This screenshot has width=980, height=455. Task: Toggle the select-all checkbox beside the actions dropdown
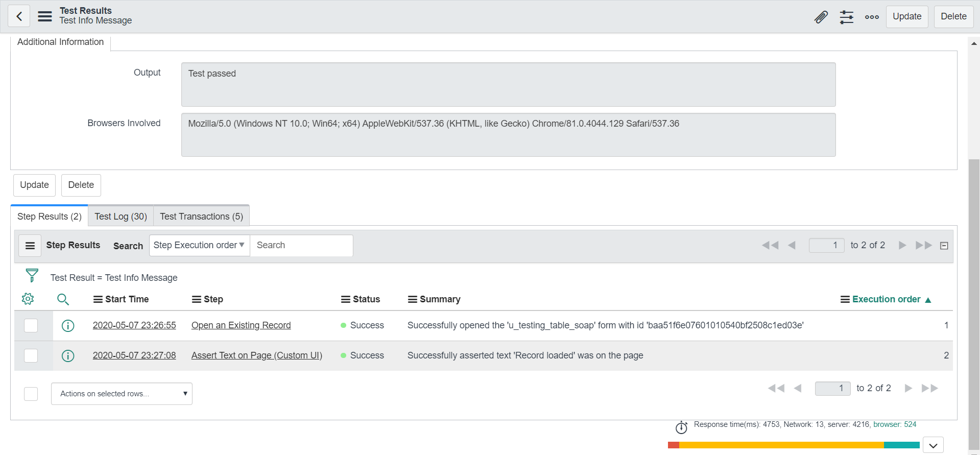[x=31, y=394]
